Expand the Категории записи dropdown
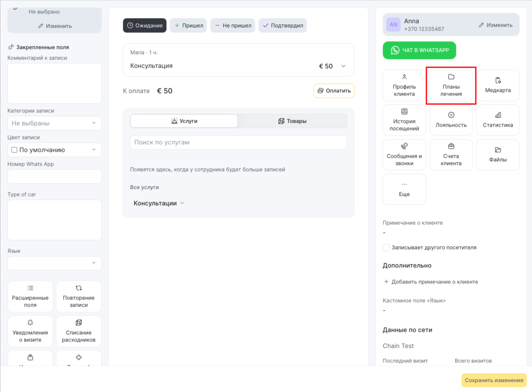532x392 pixels. [x=55, y=123]
